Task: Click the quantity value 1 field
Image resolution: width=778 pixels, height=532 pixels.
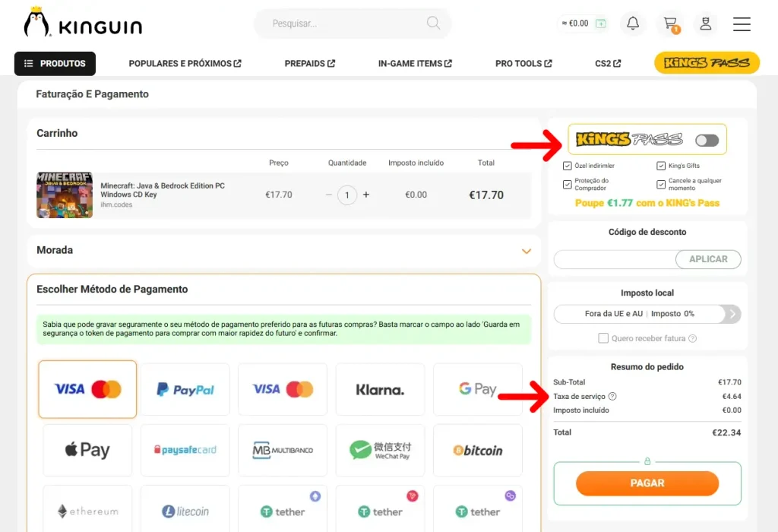Action: [x=347, y=195]
